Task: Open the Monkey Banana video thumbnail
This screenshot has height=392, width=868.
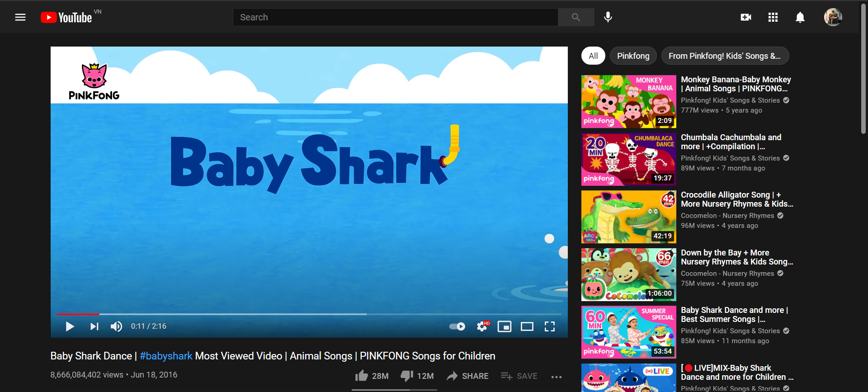Action: (x=628, y=102)
